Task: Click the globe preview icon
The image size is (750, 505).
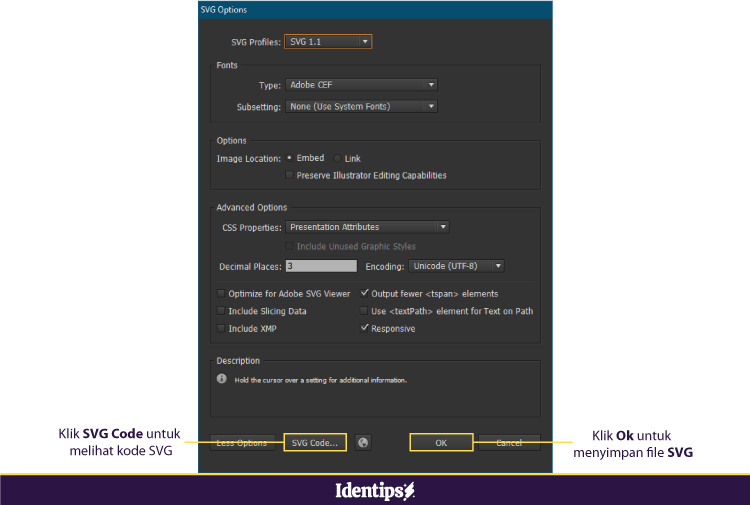Action: (363, 442)
